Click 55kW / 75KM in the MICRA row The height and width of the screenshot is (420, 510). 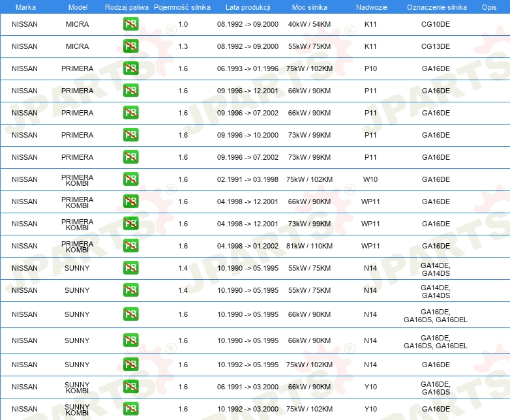pos(309,46)
